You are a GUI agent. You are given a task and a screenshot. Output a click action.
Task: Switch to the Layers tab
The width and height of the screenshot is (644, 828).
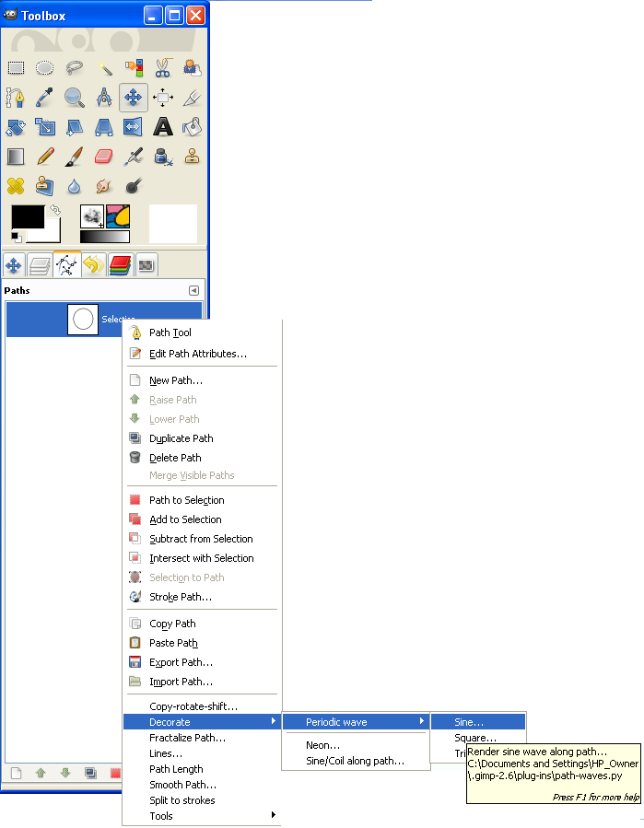(x=41, y=265)
